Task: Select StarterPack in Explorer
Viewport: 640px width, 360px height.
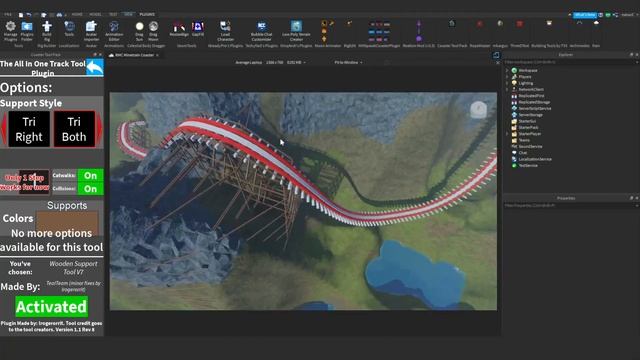Action: point(525,127)
